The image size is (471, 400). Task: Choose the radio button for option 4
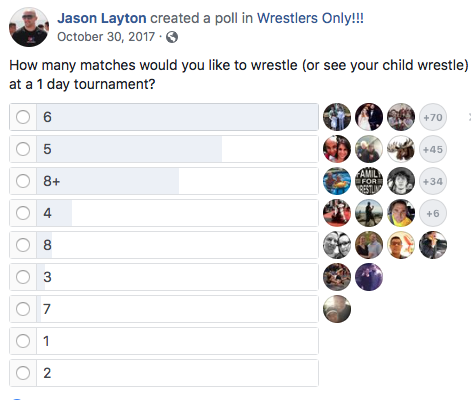click(x=23, y=213)
